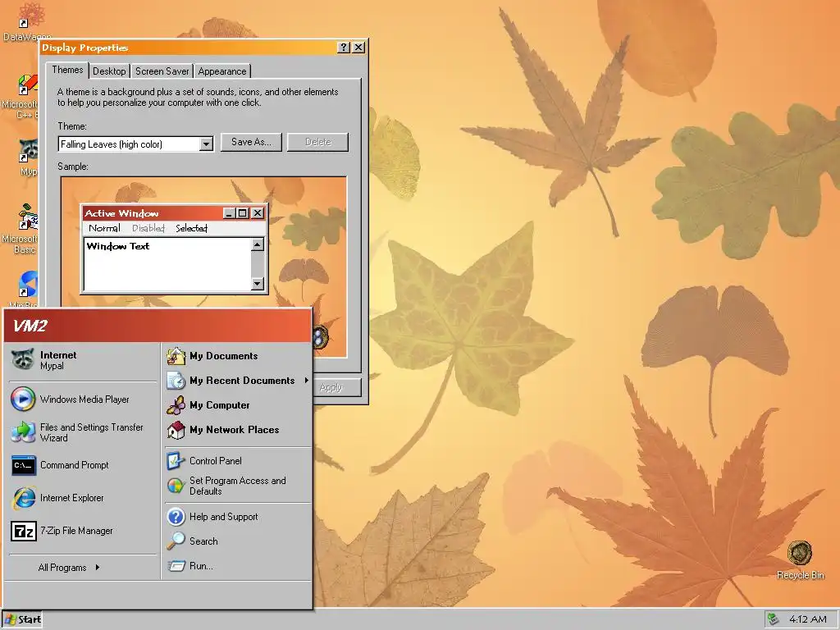Open My Documents icon
The width and height of the screenshot is (840, 630).
[176, 356]
